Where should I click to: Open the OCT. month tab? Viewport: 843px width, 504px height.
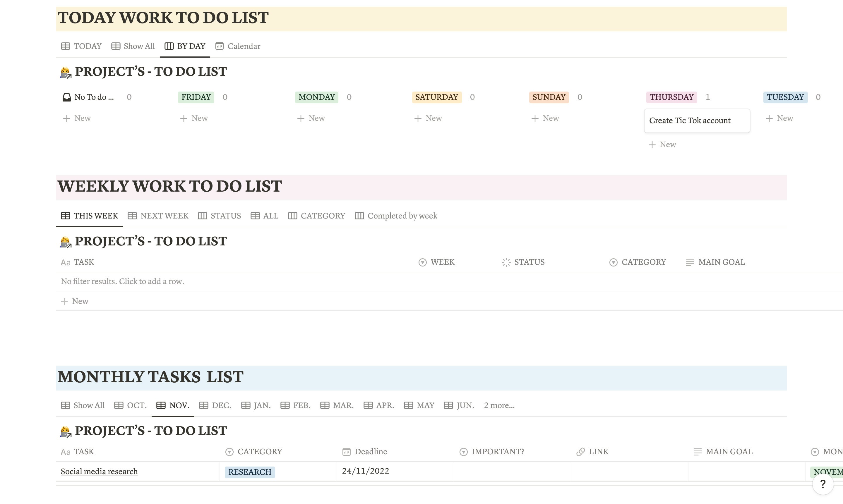(x=131, y=405)
